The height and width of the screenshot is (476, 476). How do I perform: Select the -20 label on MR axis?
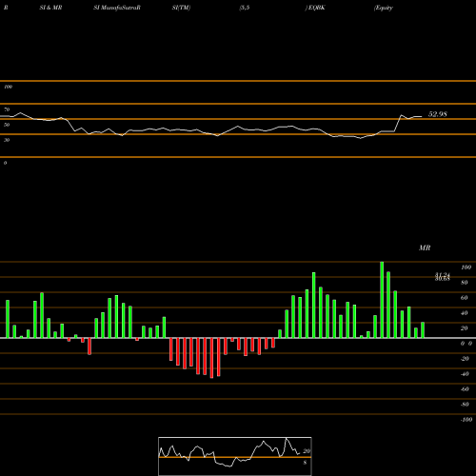[465, 359]
